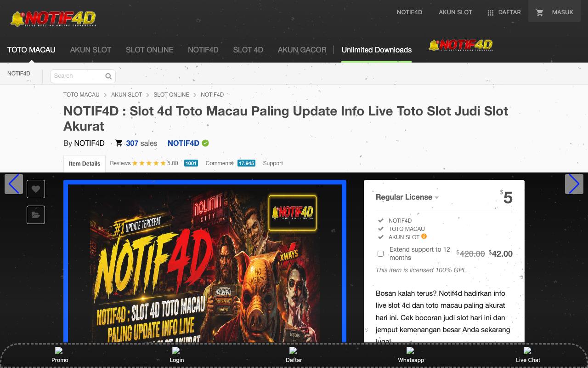
Task: Click "This item is licensed 100% GPL." text
Action: (422, 270)
